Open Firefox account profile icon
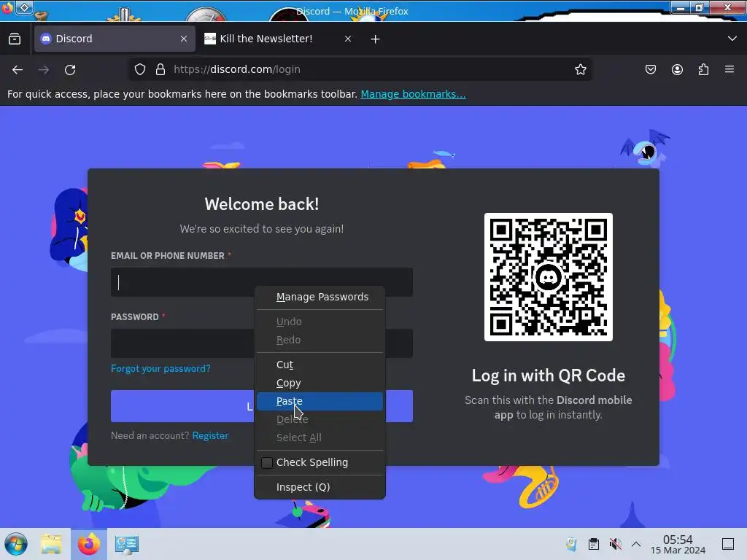 pyautogui.click(x=677, y=69)
